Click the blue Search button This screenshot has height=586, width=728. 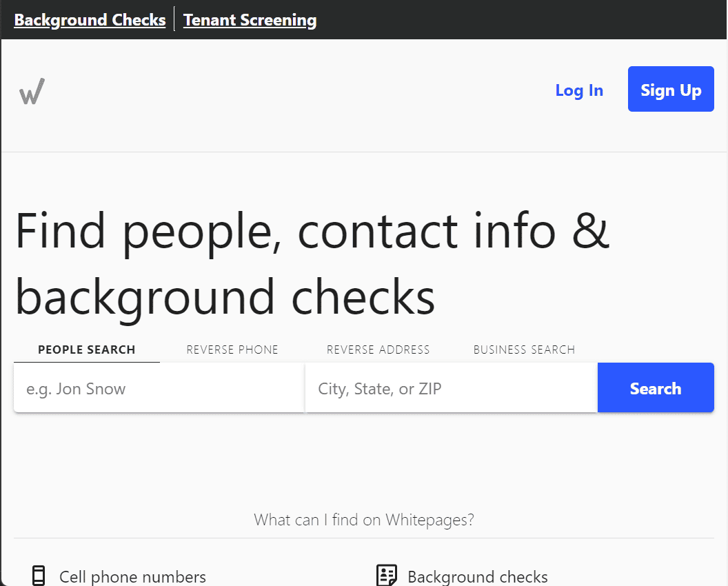coord(656,387)
